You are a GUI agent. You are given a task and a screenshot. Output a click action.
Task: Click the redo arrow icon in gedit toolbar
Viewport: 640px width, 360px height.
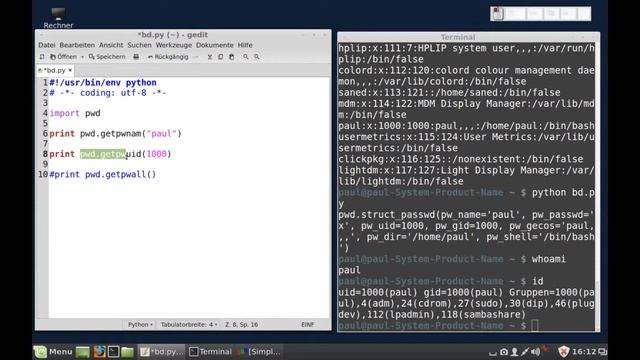[x=196, y=57]
